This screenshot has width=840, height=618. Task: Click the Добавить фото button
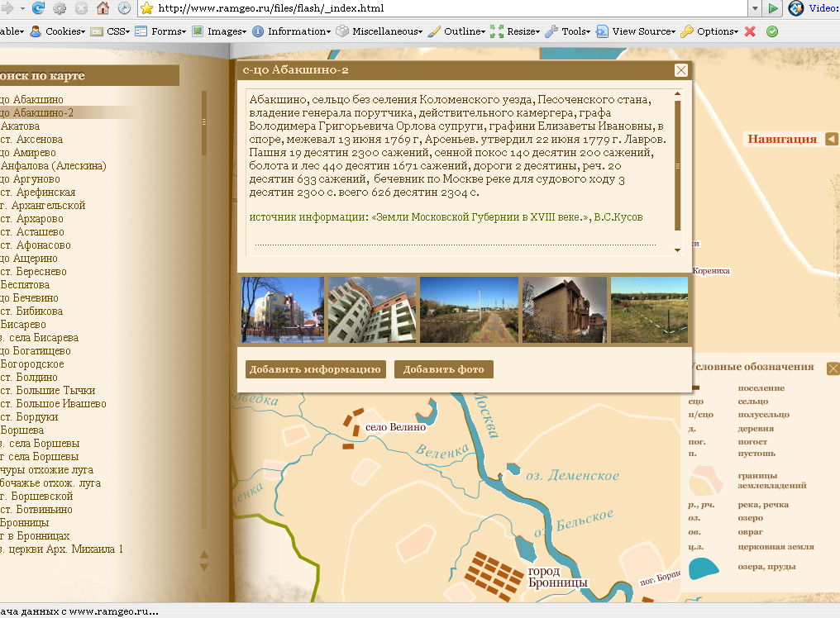pyautogui.click(x=444, y=369)
